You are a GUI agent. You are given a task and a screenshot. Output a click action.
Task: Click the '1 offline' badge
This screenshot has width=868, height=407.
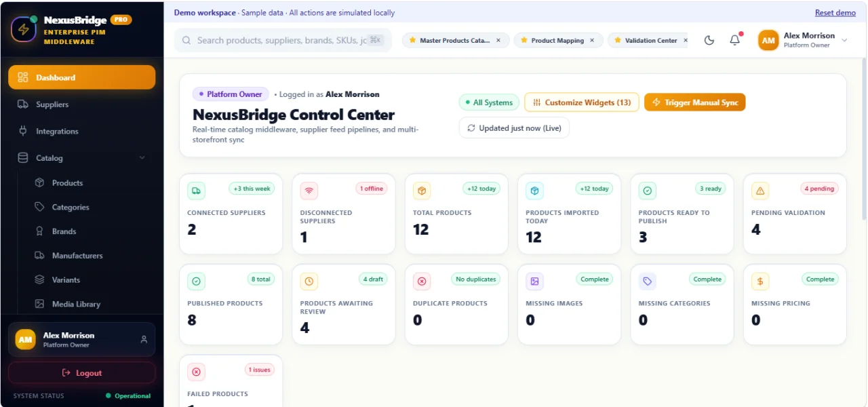pos(372,189)
